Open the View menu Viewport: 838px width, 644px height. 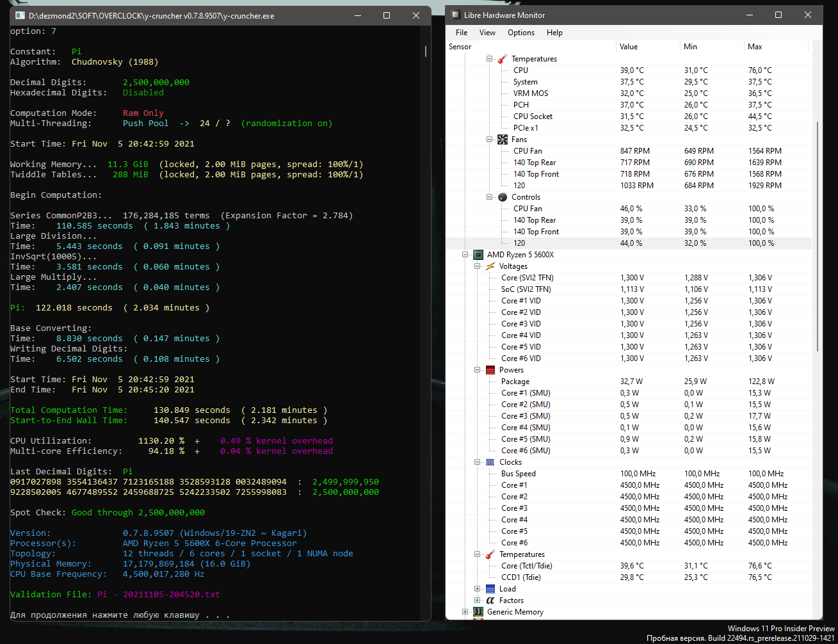point(487,33)
